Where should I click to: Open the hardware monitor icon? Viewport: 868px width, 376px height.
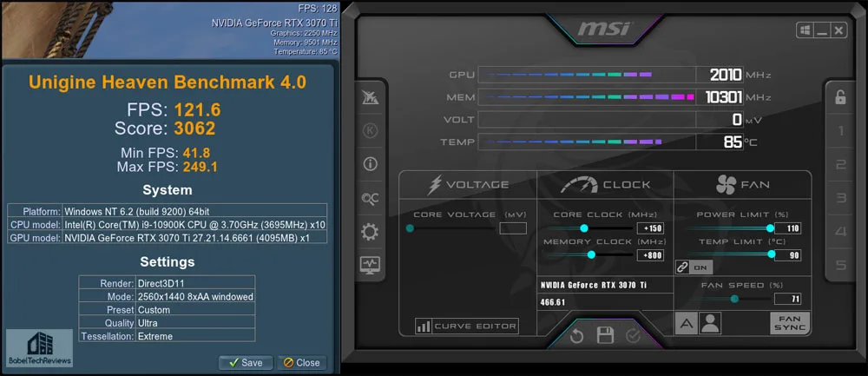[x=370, y=265]
